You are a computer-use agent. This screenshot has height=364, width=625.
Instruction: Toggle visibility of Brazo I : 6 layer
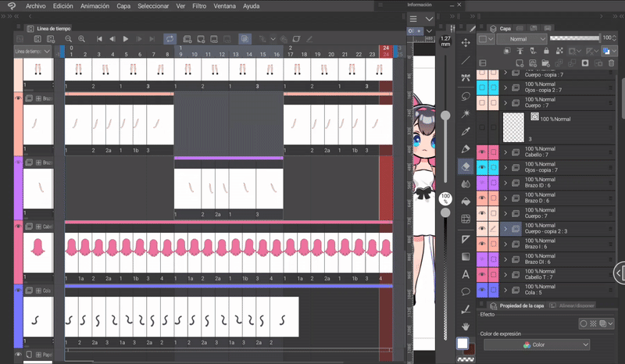click(x=482, y=244)
